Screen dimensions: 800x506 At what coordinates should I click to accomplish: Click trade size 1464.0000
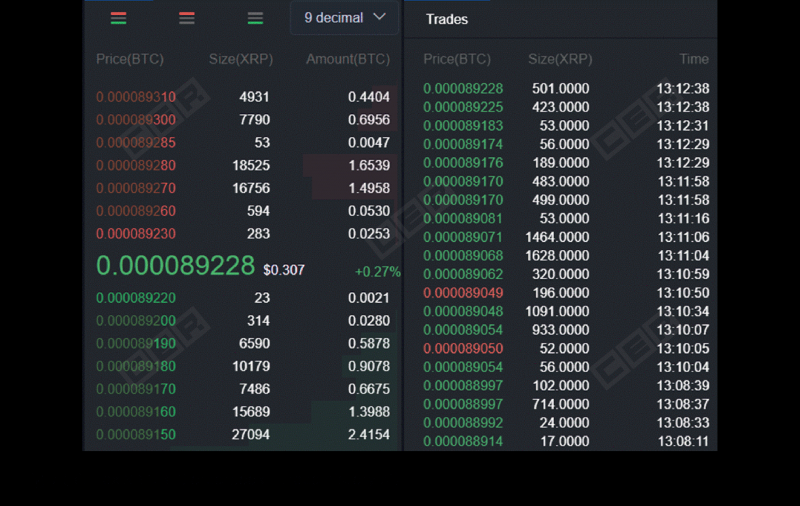click(557, 237)
